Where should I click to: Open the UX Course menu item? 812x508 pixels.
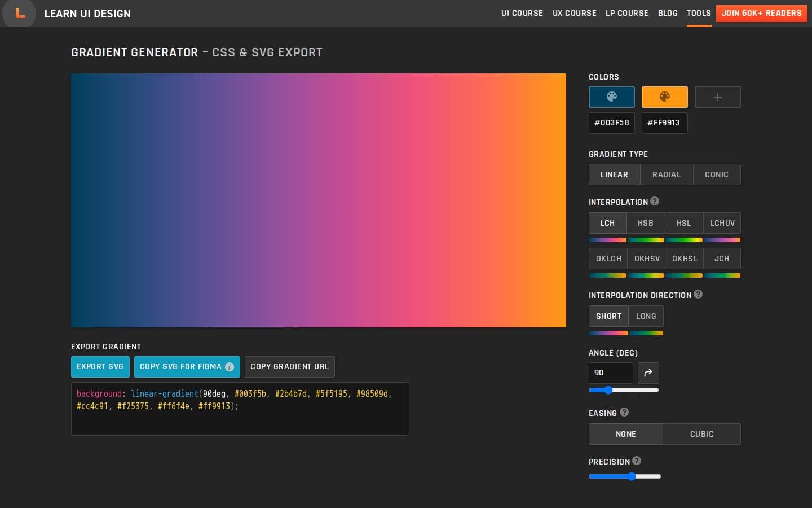coord(574,13)
